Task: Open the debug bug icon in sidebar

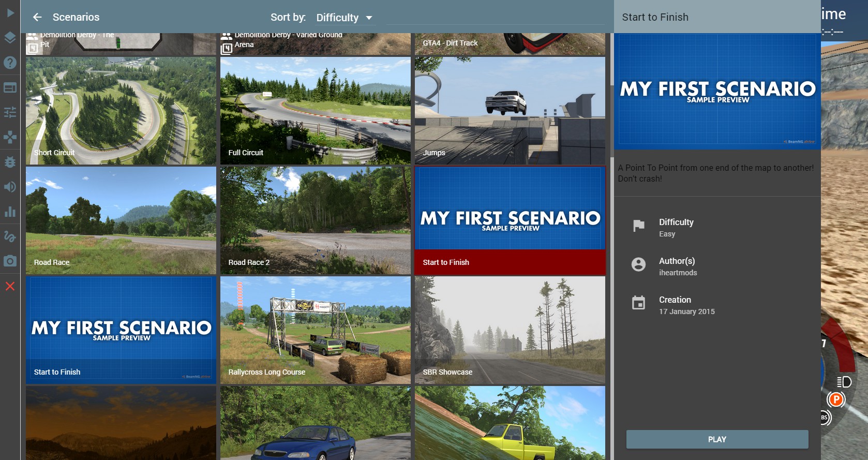Action: pos(10,162)
